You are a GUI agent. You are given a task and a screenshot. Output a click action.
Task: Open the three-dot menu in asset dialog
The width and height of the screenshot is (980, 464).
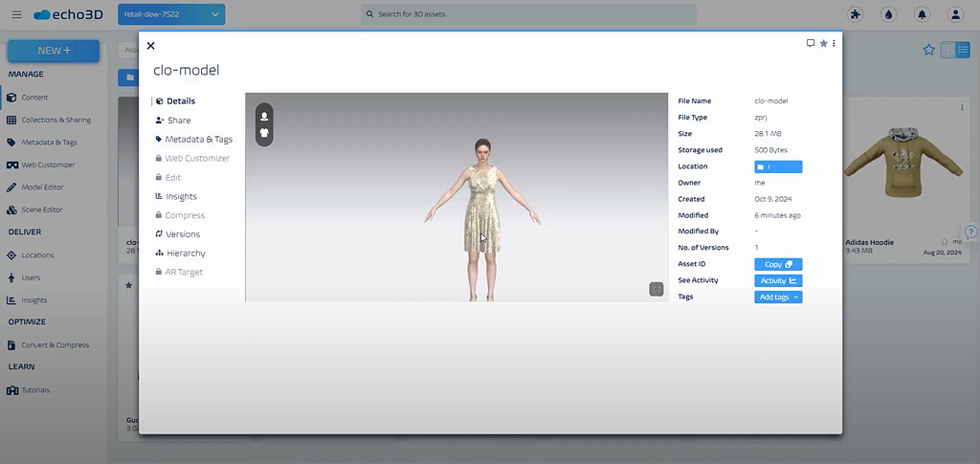pos(834,43)
